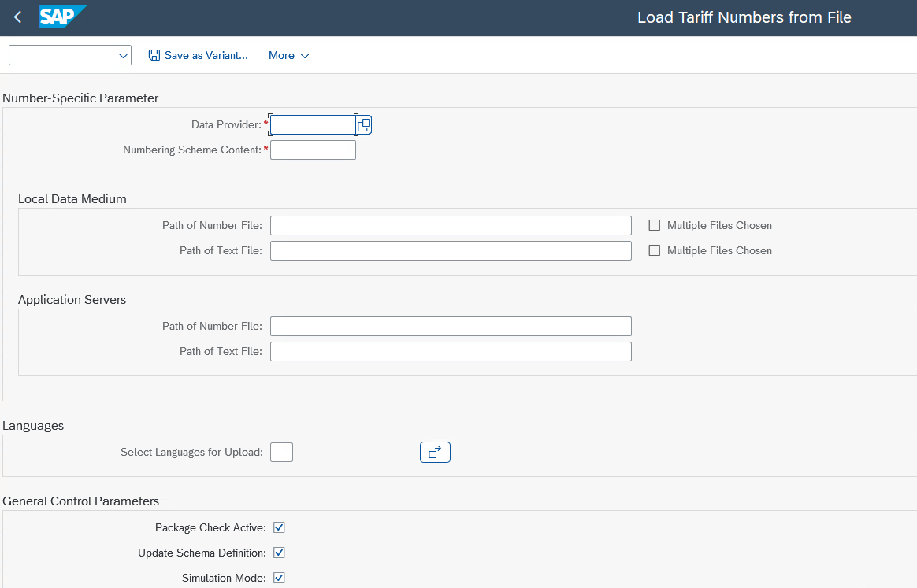Screen dimensions: 917x588
Task: Click Select Languages for Upload field
Action: click(281, 453)
